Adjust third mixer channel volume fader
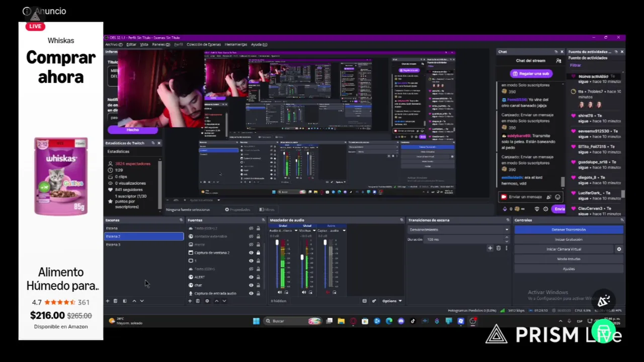 (x=325, y=243)
